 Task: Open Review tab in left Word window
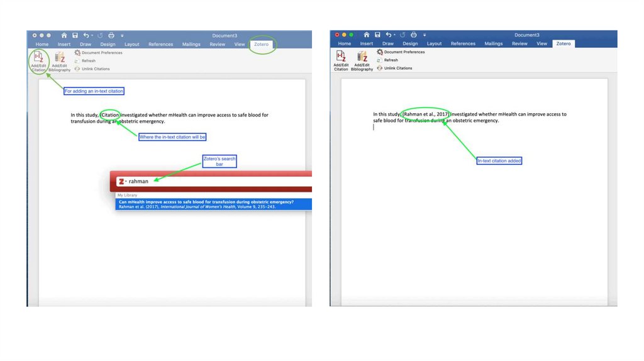point(217,45)
